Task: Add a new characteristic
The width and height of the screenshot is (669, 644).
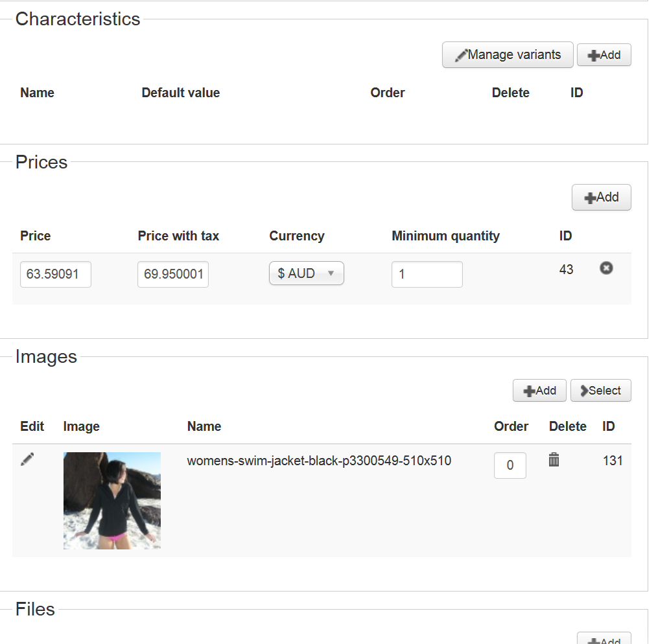Action: pos(604,55)
